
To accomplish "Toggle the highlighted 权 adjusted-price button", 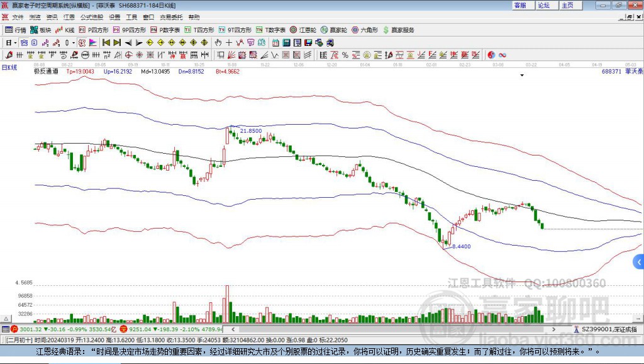I will click(82, 42).
